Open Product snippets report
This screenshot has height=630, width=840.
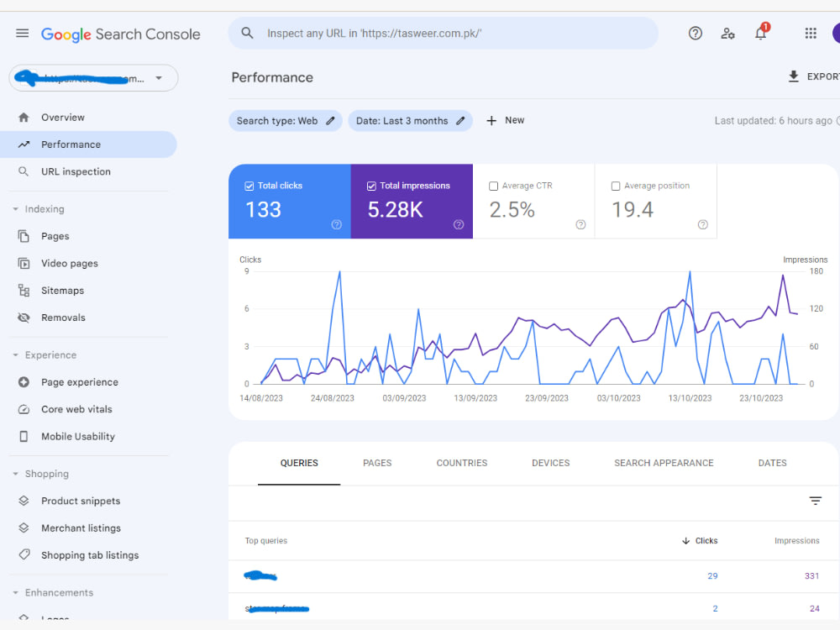tap(88, 501)
